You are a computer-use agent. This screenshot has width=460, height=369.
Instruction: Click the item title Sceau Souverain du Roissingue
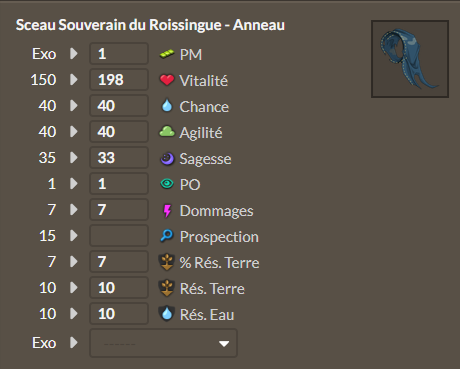[x=118, y=25]
